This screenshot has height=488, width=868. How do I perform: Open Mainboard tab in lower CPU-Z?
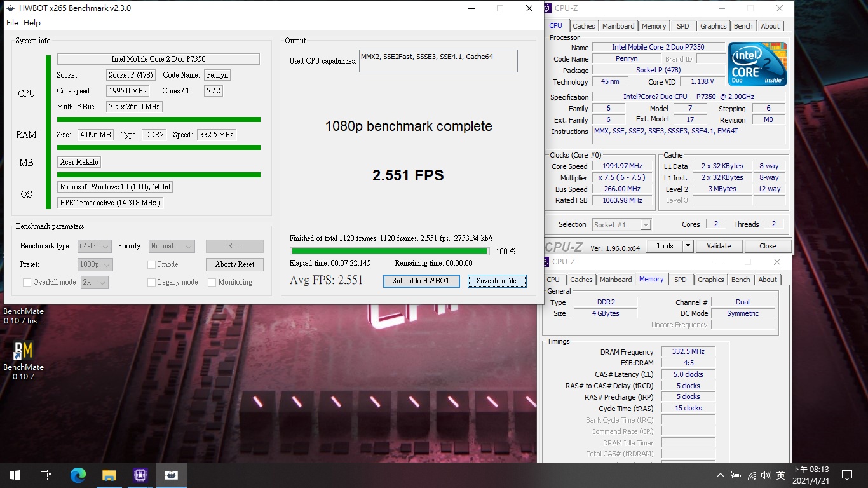point(616,280)
